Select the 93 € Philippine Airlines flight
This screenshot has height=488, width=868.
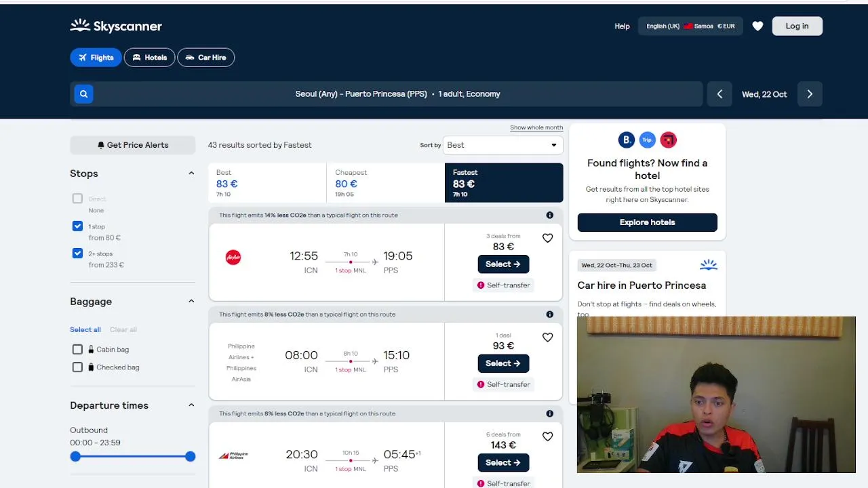click(x=503, y=363)
